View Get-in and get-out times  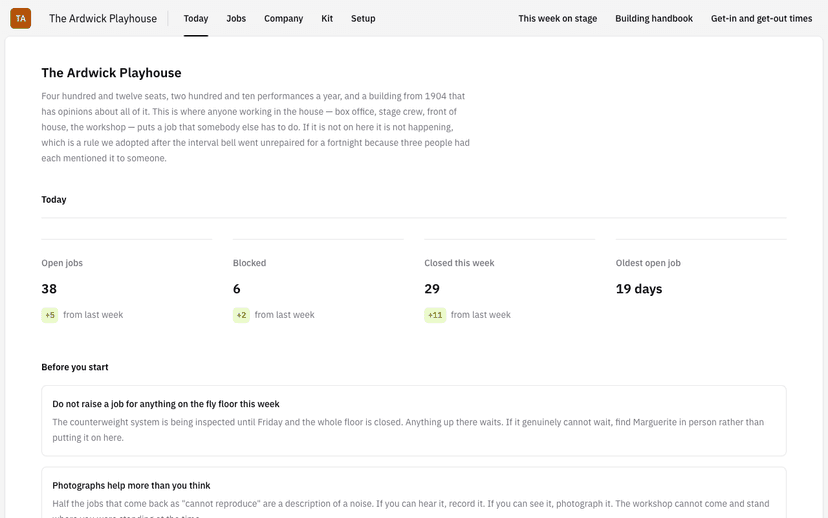(761, 18)
